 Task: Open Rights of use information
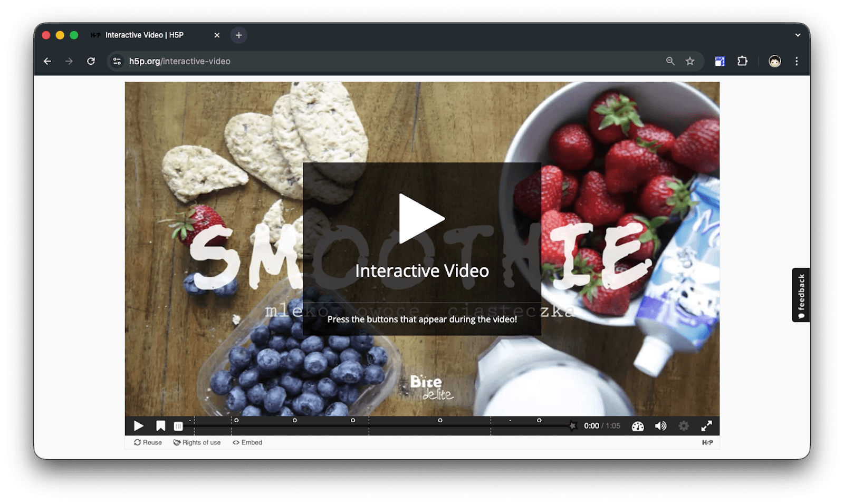click(197, 442)
